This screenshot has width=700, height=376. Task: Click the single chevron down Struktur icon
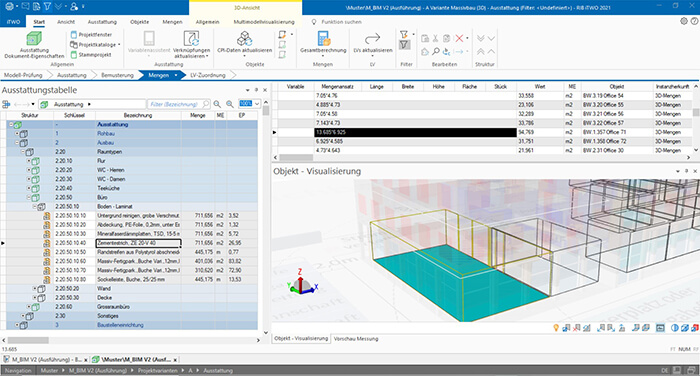[x=491, y=38]
